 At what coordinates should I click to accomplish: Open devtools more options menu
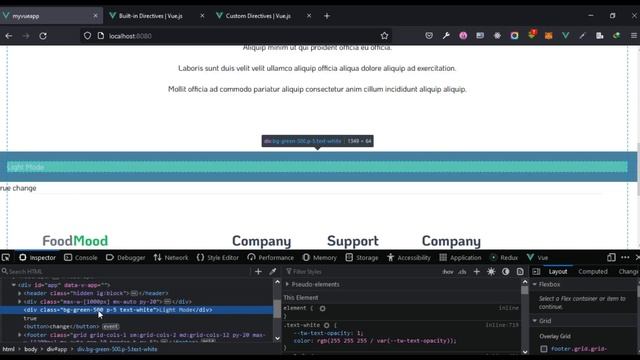tap(625, 258)
